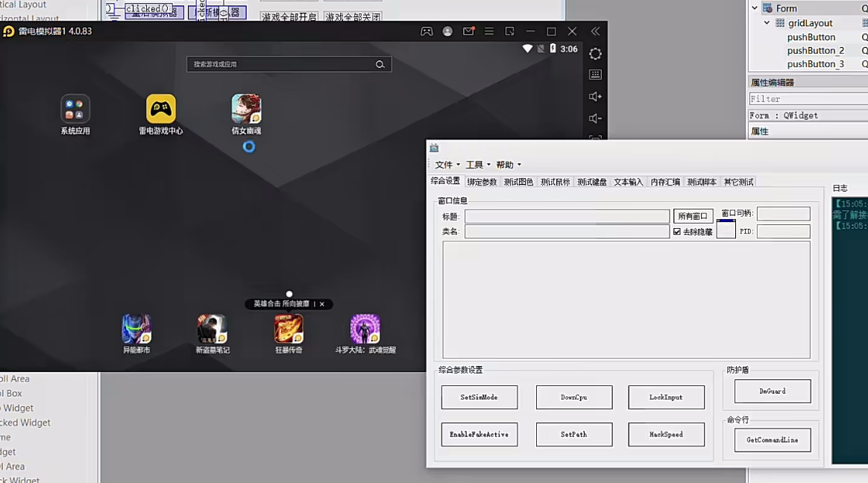The height and width of the screenshot is (483, 868).
Task: Click the SetPath button
Action: [574, 435]
